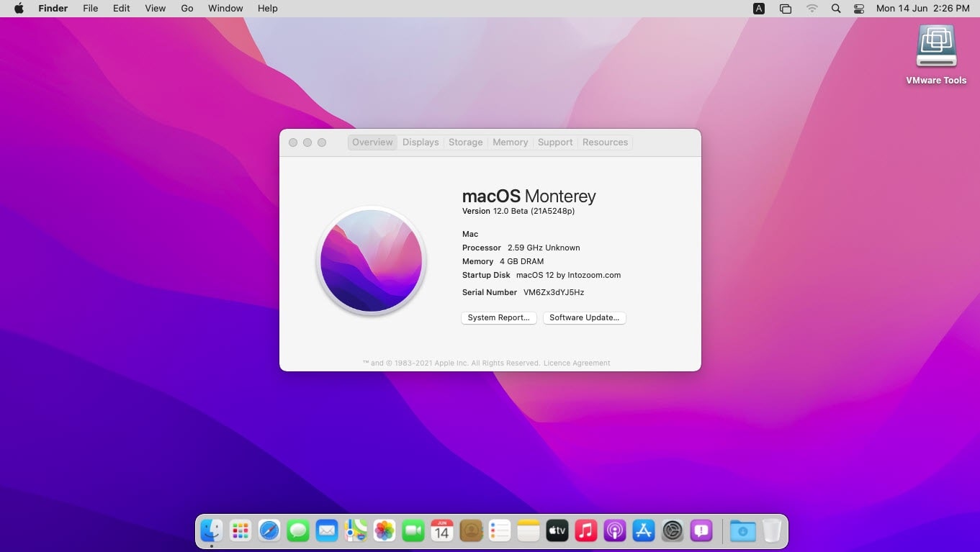Launch Safari from the Dock
Viewport: 980px width, 552px height.
269,531
